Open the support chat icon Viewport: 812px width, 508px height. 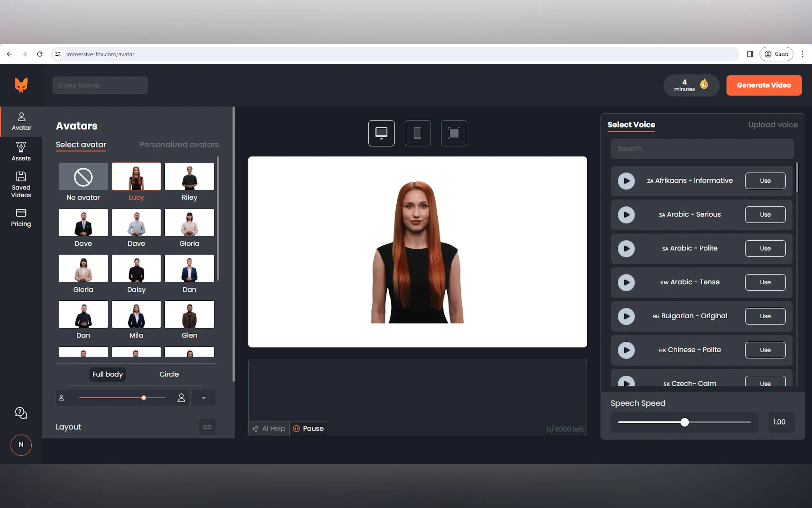click(x=21, y=413)
